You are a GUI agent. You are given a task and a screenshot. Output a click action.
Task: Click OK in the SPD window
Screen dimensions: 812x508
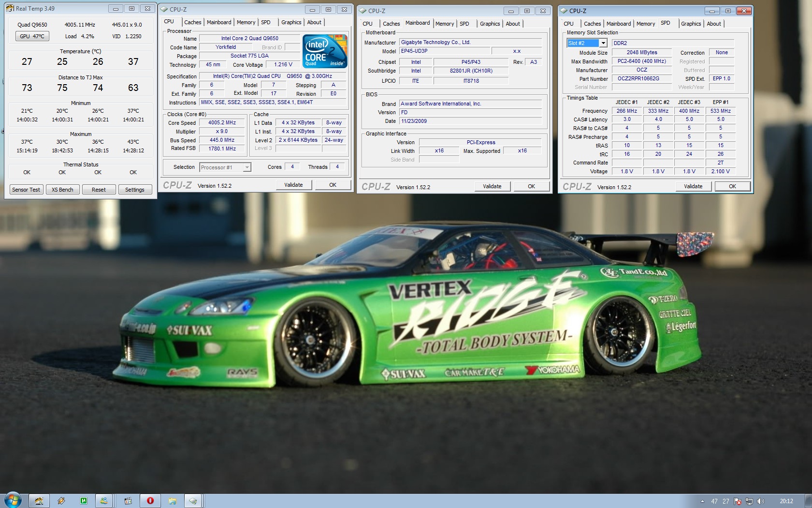click(732, 186)
